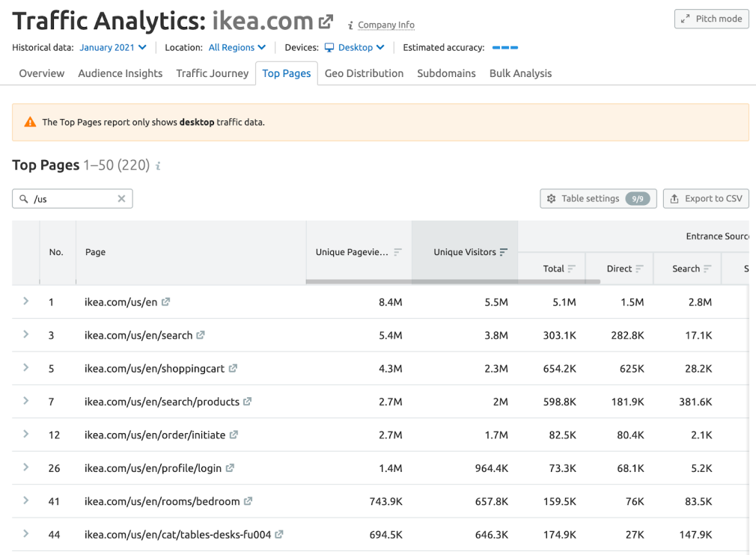The width and height of the screenshot is (756, 555).
Task: Click the Pitch mode button
Action: pos(712,19)
